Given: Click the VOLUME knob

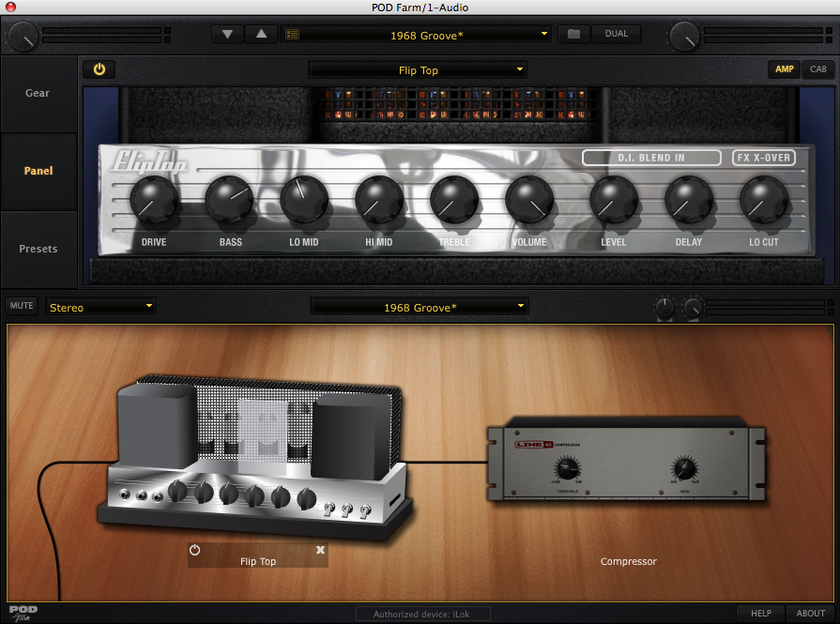Looking at the screenshot, I should pyautogui.click(x=529, y=200).
